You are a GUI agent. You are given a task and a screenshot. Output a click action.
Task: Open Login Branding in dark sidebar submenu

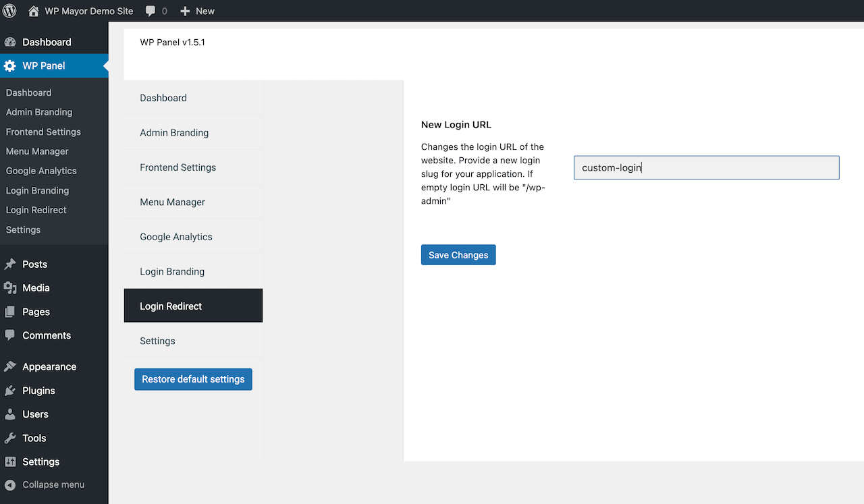pos(37,190)
